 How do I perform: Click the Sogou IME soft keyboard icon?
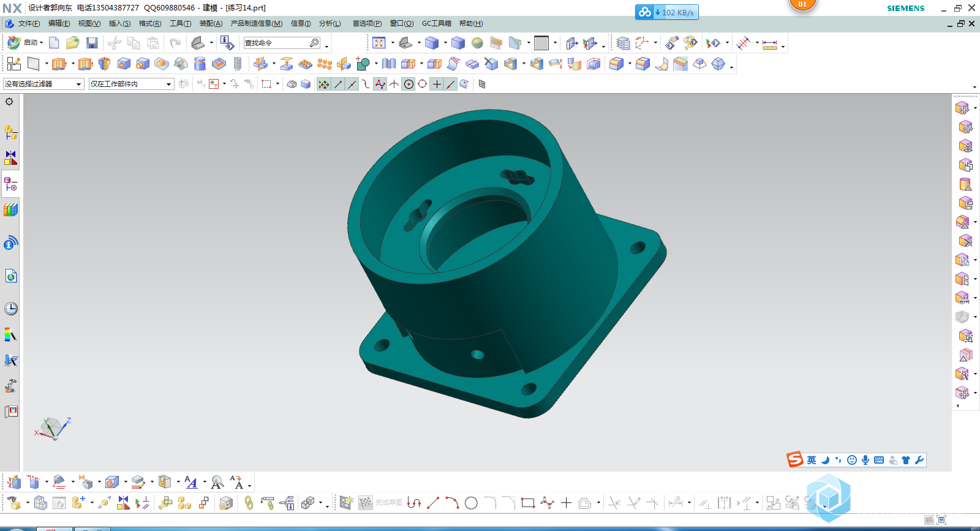pyautogui.click(x=879, y=460)
